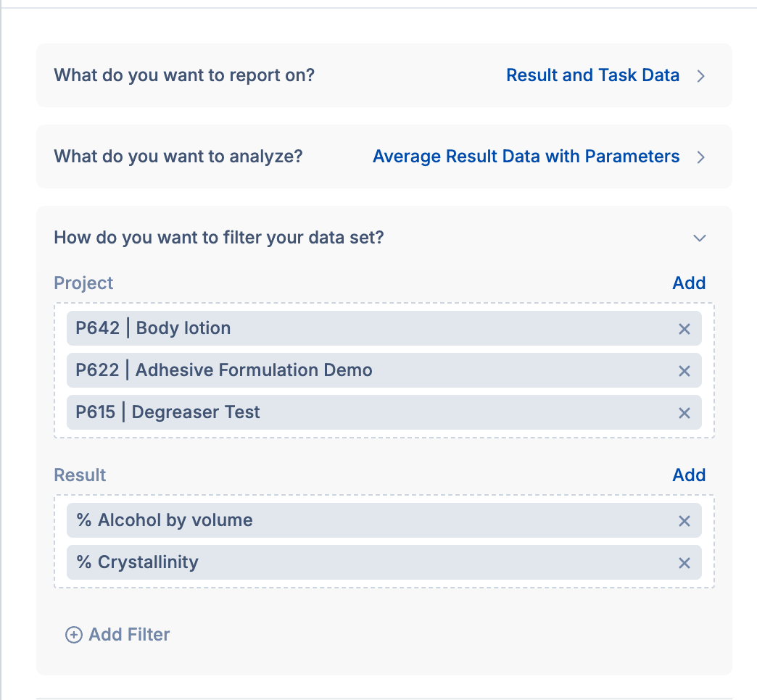This screenshot has width=757, height=700.
Task: Select the P642 | Body lotion chip
Action: click(x=153, y=328)
